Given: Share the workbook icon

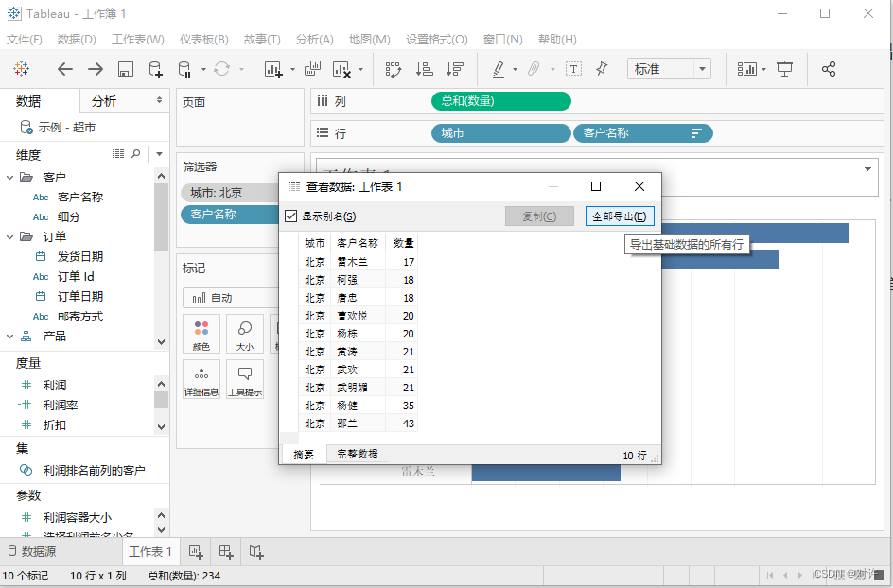Looking at the screenshot, I should 829,69.
